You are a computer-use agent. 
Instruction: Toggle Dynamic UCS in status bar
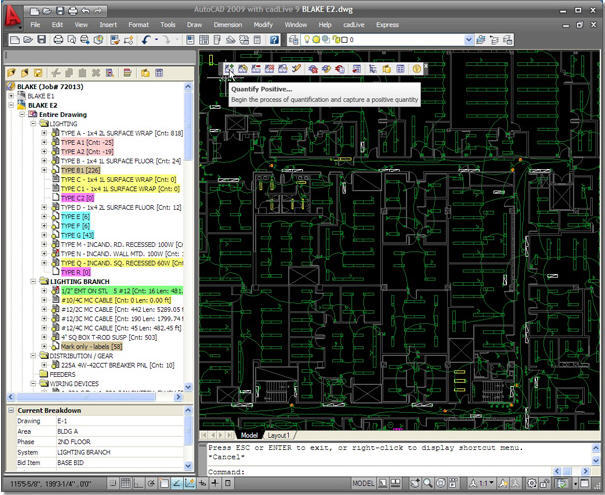pos(189,483)
